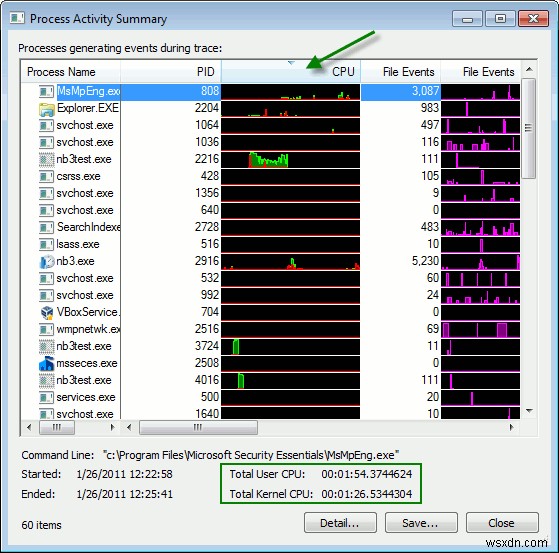This screenshot has width=559, height=553.
Task: Select the lsass.exe row name
Action: pos(78,245)
